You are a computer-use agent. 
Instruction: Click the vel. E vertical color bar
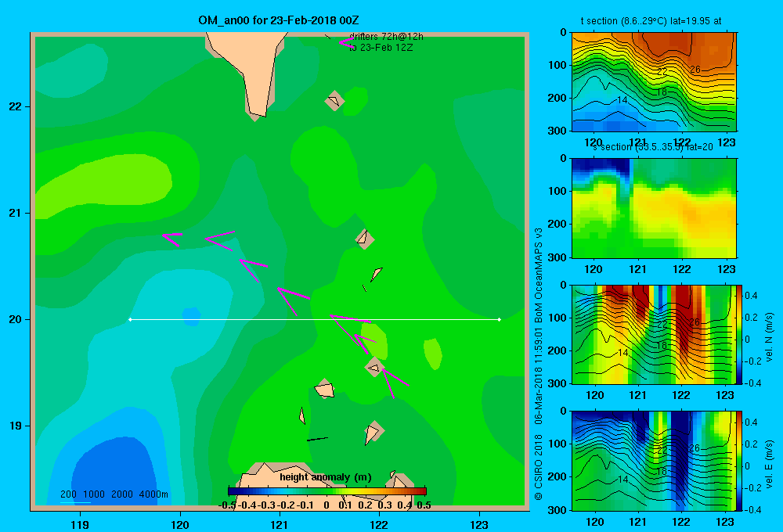pos(739,461)
